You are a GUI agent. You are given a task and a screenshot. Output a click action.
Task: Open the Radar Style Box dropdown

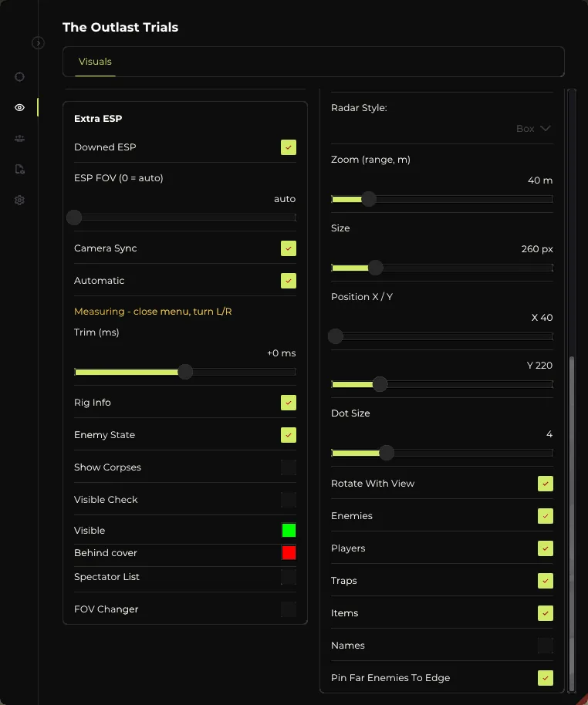coord(533,129)
